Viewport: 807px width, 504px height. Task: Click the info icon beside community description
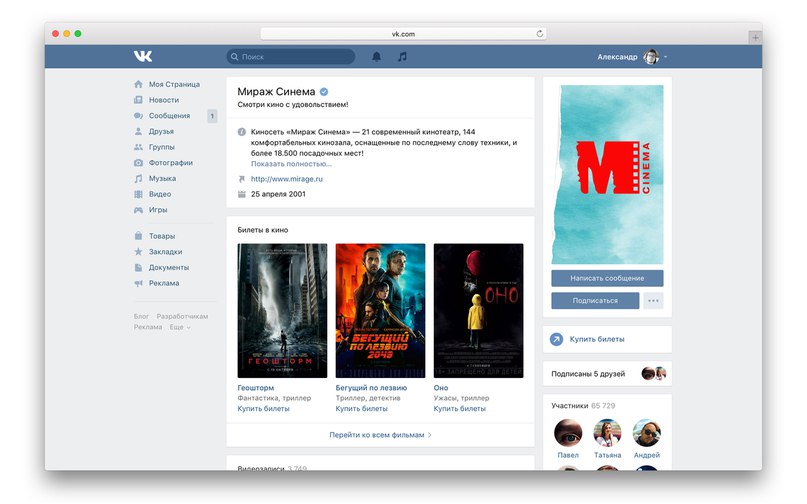click(x=241, y=132)
